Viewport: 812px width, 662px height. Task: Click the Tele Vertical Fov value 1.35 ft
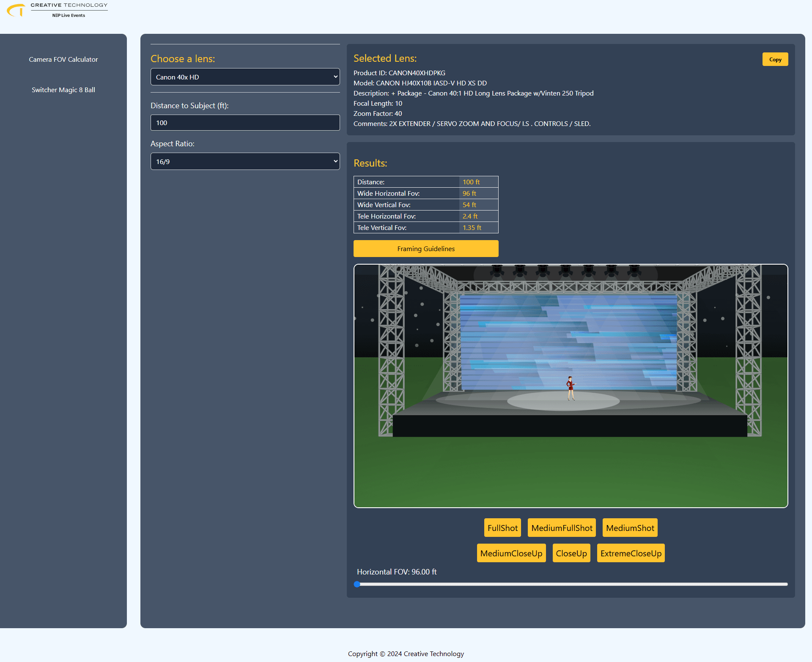pos(472,227)
